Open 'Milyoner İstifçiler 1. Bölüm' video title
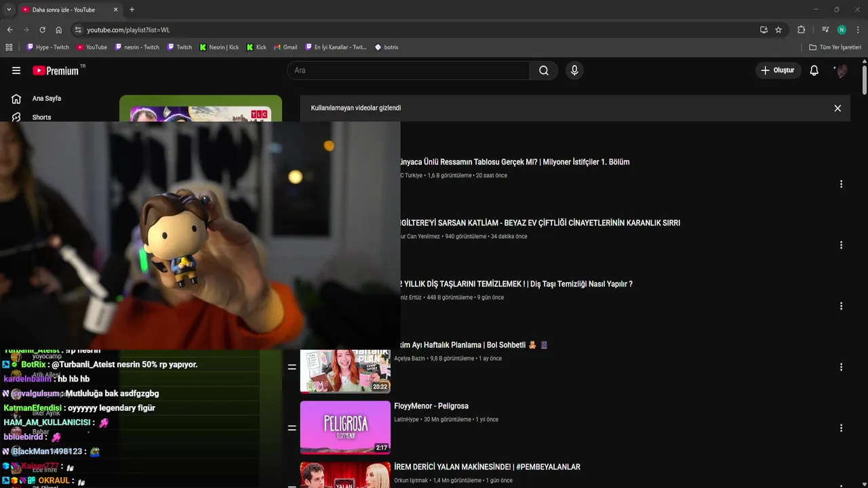868x488 pixels. (515, 162)
